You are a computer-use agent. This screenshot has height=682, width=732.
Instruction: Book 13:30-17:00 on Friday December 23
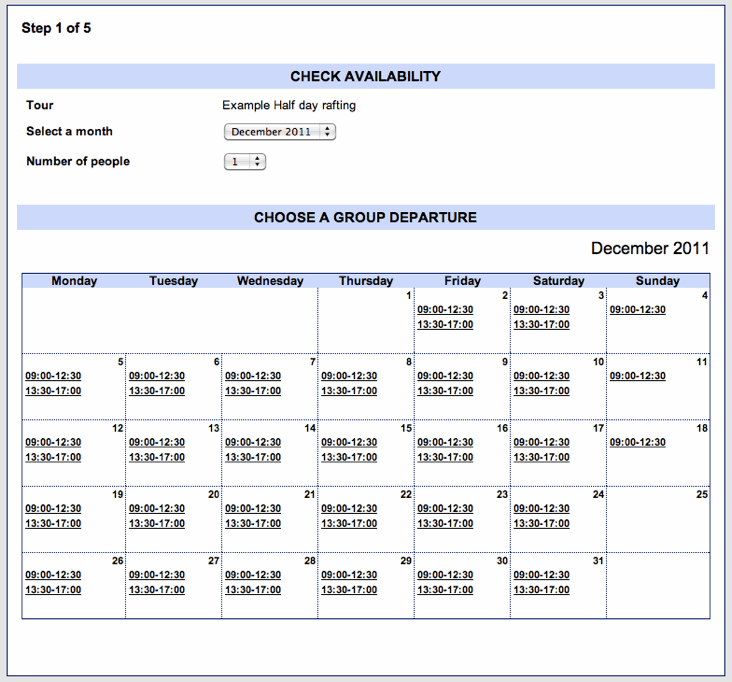click(445, 524)
